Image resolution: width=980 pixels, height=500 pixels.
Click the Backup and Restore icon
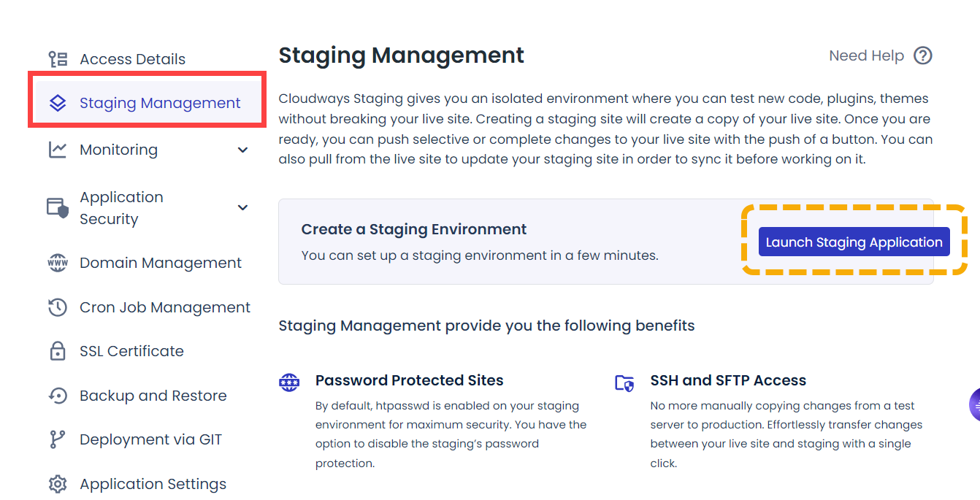click(58, 396)
